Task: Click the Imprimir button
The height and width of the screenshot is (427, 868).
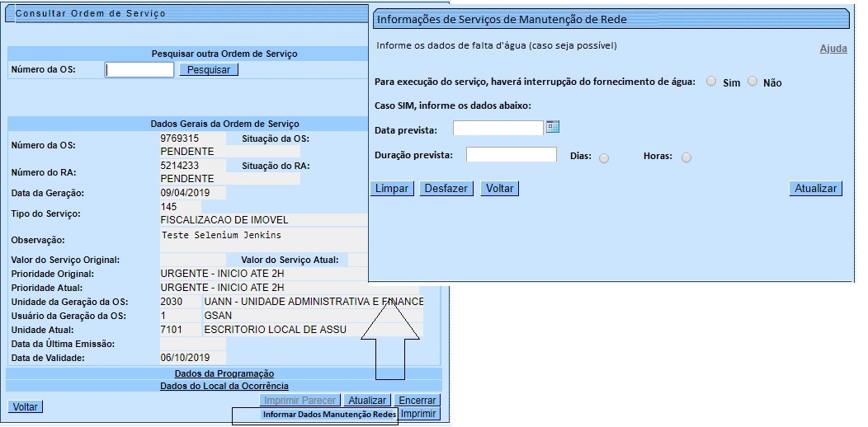Action: pos(419,414)
